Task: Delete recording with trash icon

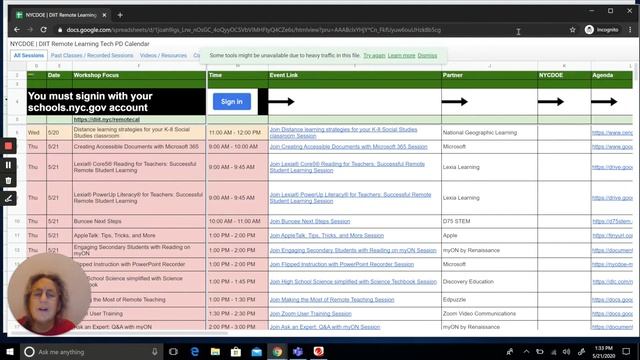Action: coord(8,181)
